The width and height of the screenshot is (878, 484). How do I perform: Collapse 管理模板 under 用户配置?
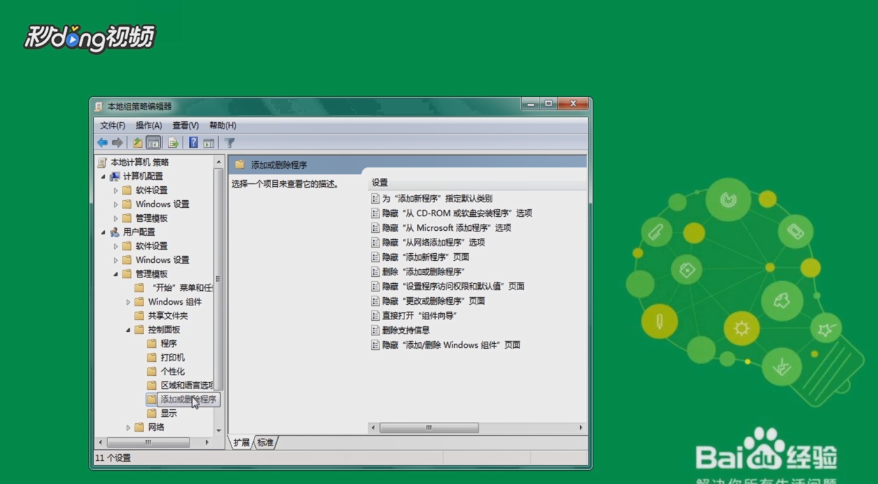point(116,274)
